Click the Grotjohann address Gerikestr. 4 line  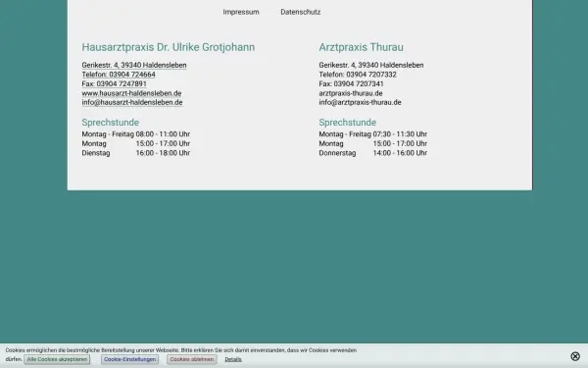click(134, 65)
